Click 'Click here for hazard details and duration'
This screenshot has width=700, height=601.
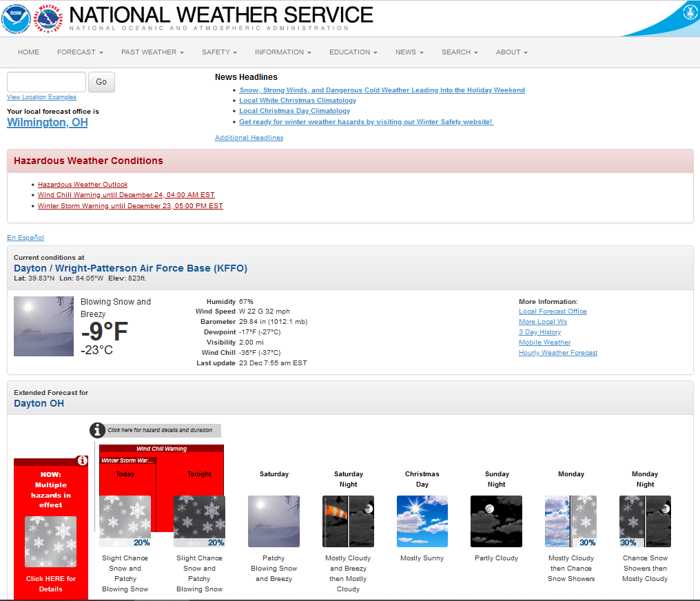pyautogui.click(x=160, y=431)
